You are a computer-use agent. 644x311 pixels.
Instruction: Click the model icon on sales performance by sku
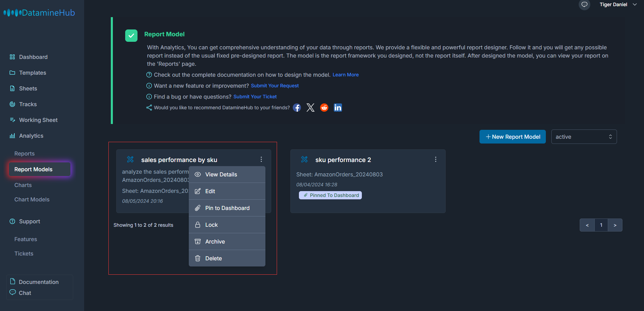[130, 159]
